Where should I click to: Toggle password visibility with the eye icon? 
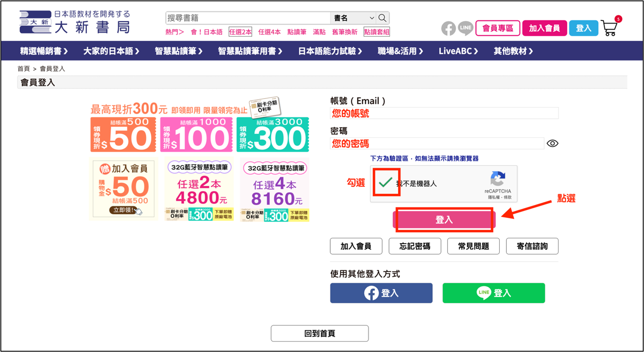(x=552, y=143)
